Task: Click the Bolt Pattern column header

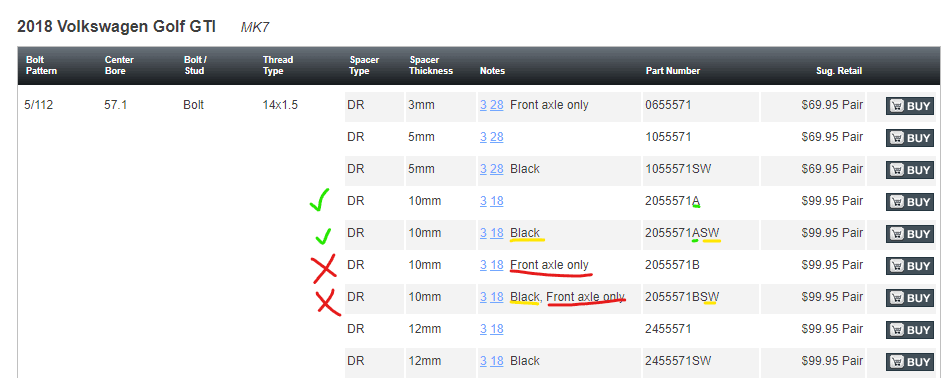Action: [x=40, y=65]
